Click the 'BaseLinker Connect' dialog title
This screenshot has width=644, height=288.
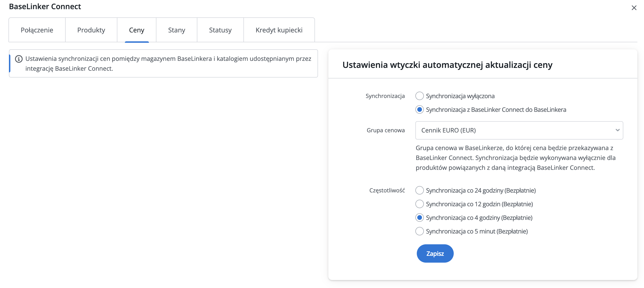[x=45, y=7]
